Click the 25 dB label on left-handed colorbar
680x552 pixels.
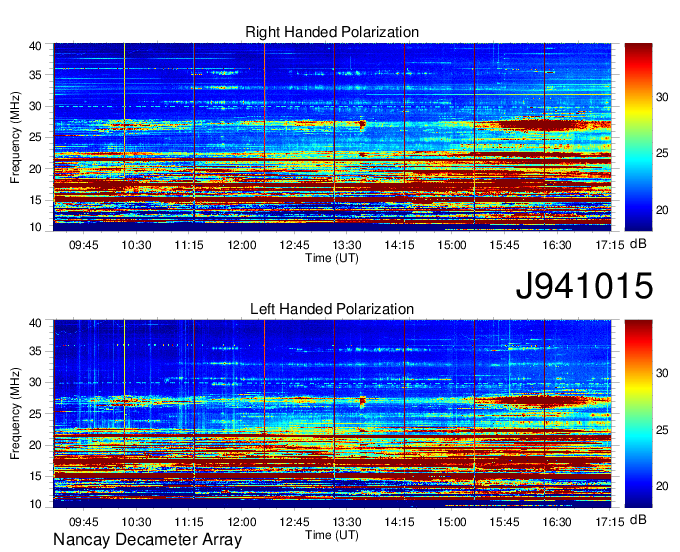tap(662, 430)
